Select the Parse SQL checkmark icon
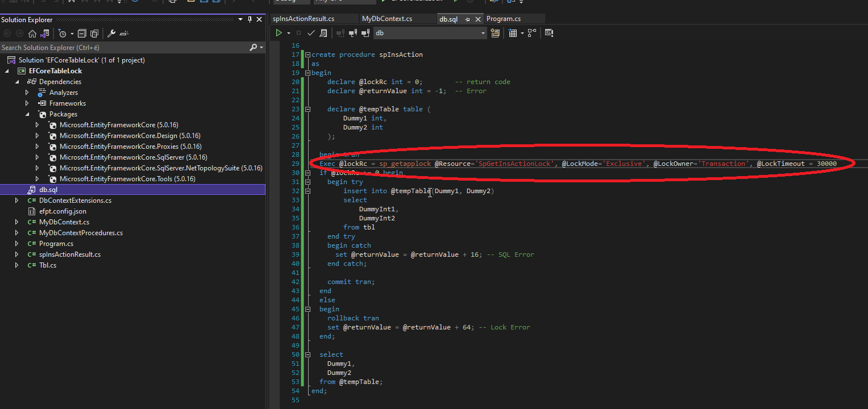 point(310,32)
